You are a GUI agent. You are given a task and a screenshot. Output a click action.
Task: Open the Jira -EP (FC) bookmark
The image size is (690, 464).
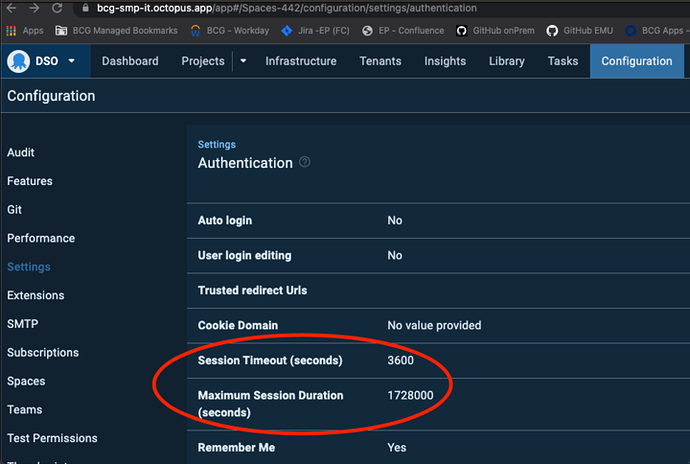click(316, 30)
